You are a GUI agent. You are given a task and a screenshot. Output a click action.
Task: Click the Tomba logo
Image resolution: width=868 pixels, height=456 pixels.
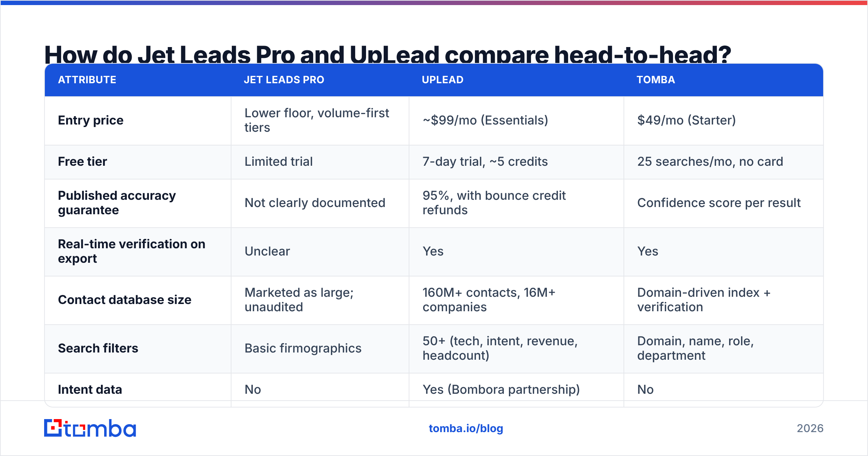(x=90, y=428)
